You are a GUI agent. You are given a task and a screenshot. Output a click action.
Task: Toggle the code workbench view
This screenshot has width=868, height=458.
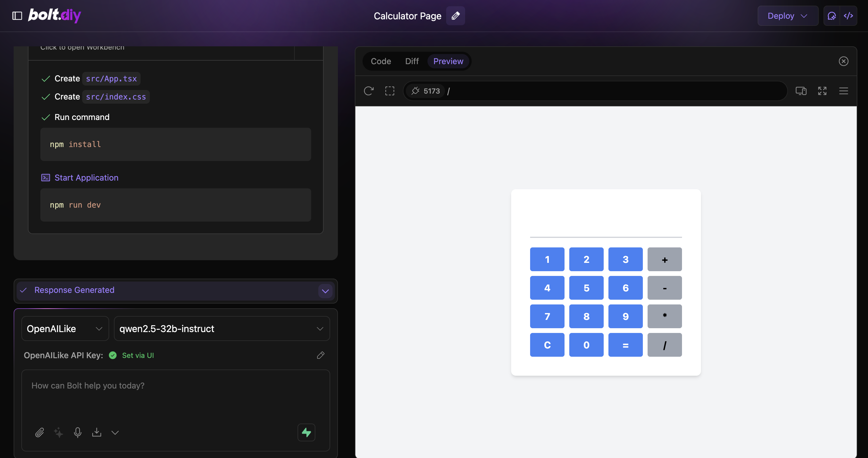(848, 15)
